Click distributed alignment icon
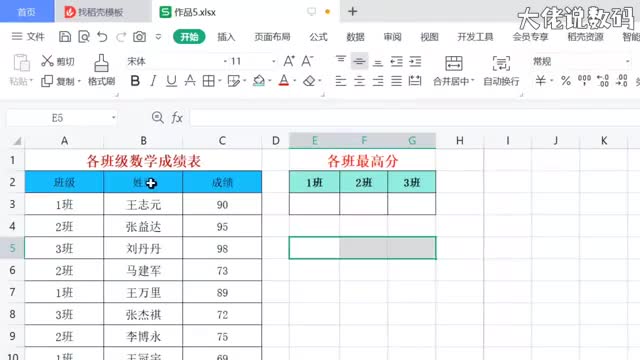 pyautogui.click(x=415, y=81)
